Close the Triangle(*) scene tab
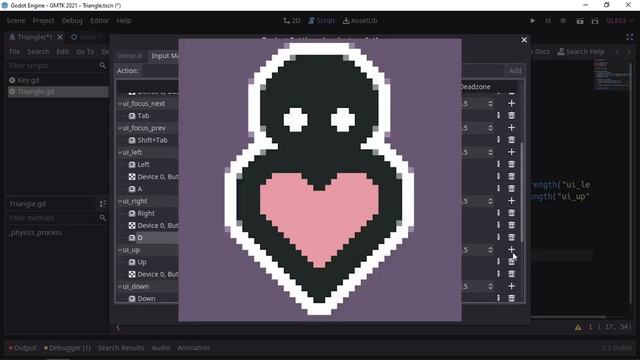Image resolution: width=640 pixels, height=360 pixels. (x=60, y=37)
